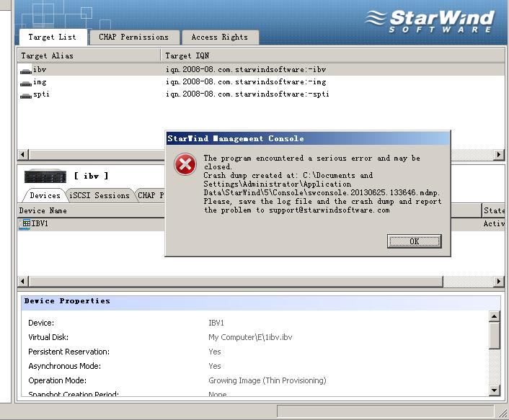Sort by Target IQN column header
This screenshot has width=509, height=420.
click(x=333, y=55)
